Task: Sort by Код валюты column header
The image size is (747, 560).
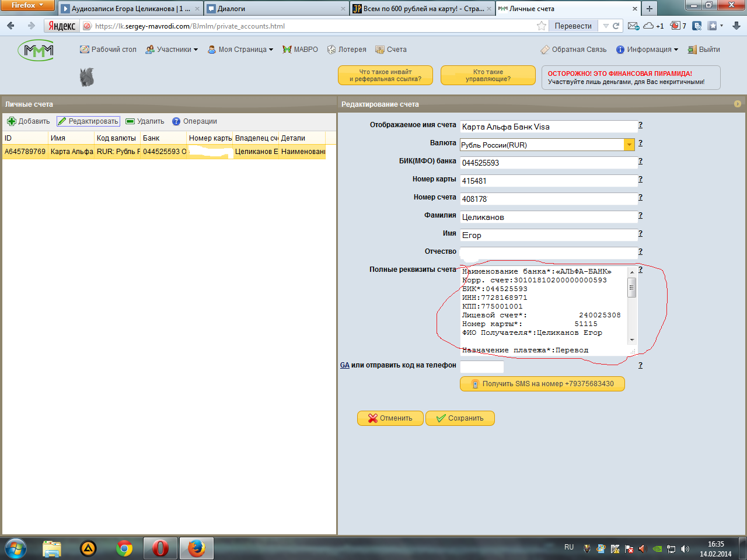Action: (x=117, y=138)
